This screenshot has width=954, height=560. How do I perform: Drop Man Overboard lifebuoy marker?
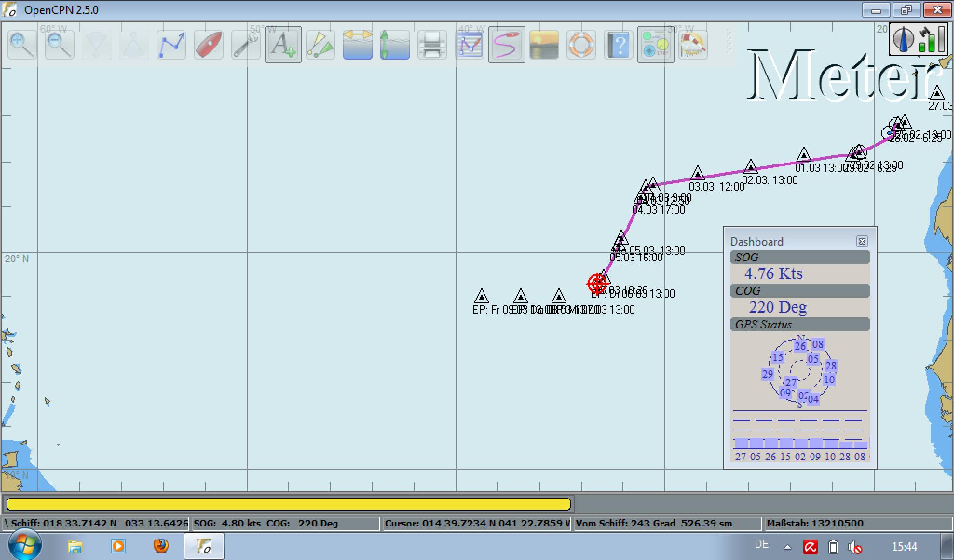(581, 45)
